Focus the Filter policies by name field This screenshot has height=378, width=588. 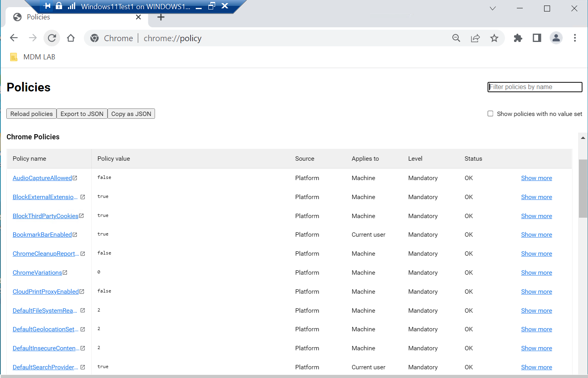click(535, 87)
